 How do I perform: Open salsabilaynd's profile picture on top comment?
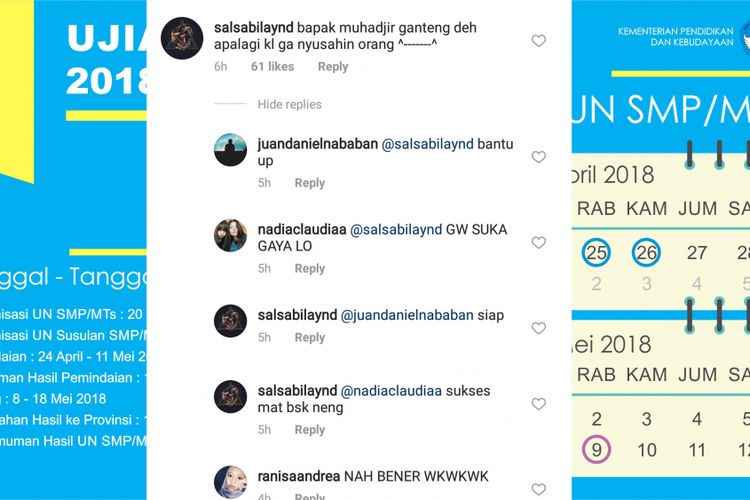point(182,38)
